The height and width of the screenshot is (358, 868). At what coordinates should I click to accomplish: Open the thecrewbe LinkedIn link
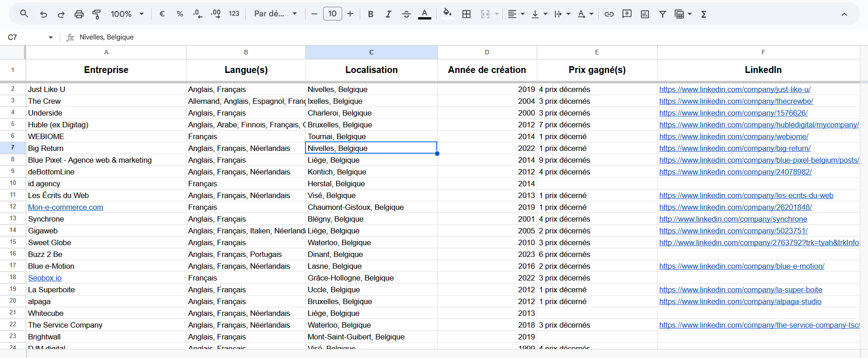click(x=736, y=101)
